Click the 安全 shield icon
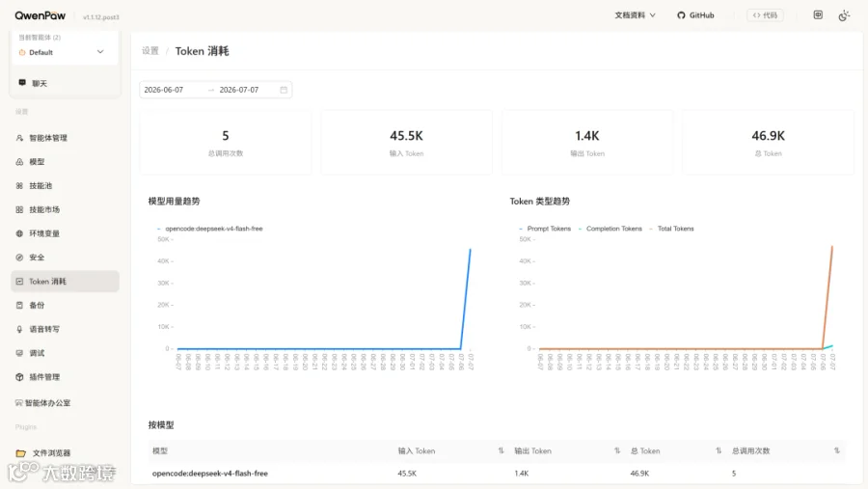Screen dimensions: 868x489 19,257
